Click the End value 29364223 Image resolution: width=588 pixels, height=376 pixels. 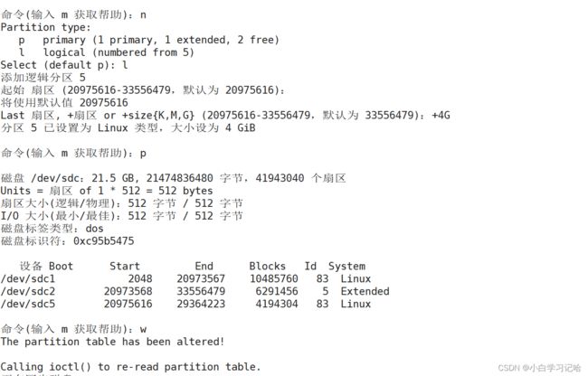(201, 304)
